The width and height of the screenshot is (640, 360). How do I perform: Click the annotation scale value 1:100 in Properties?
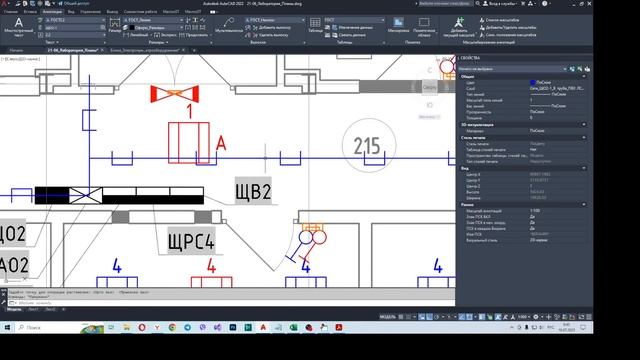pyautogui.click(x=535, y=211)
